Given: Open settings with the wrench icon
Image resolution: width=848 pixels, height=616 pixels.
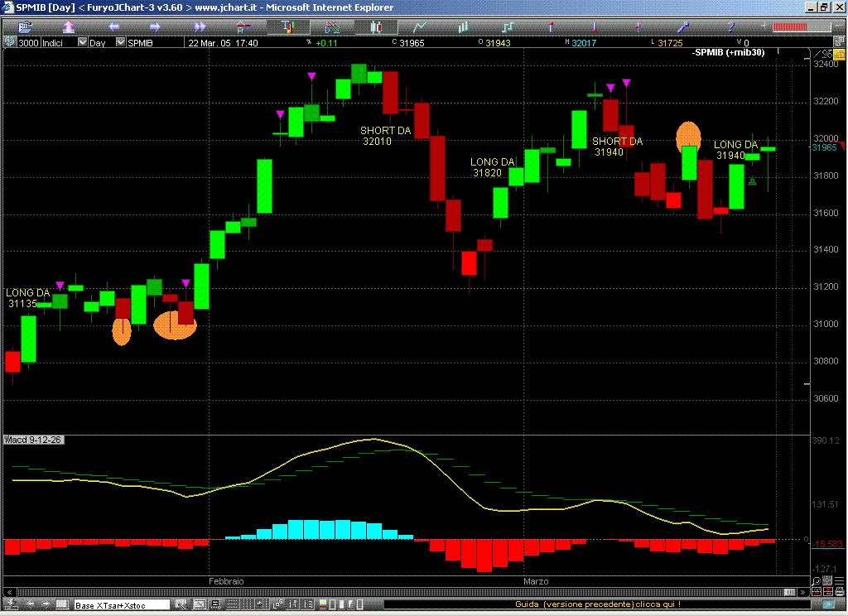Looking at the screenshot, I should click(x=683, y=27).
